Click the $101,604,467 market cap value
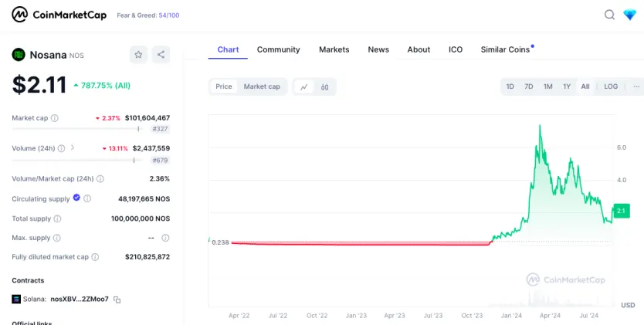This screenshot has width=644, height=325. click(x=147, y=118)
